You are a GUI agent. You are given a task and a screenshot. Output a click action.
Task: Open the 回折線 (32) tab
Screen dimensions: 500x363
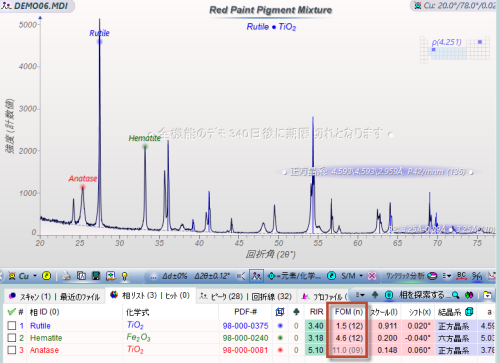[x=272, y=296]
